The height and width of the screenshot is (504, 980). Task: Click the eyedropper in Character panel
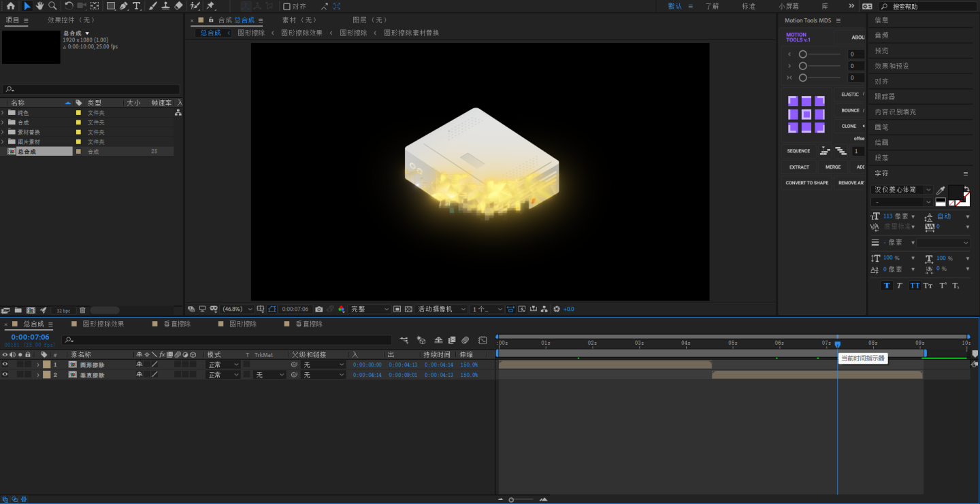pyautogui.click(x=941, y=190)
